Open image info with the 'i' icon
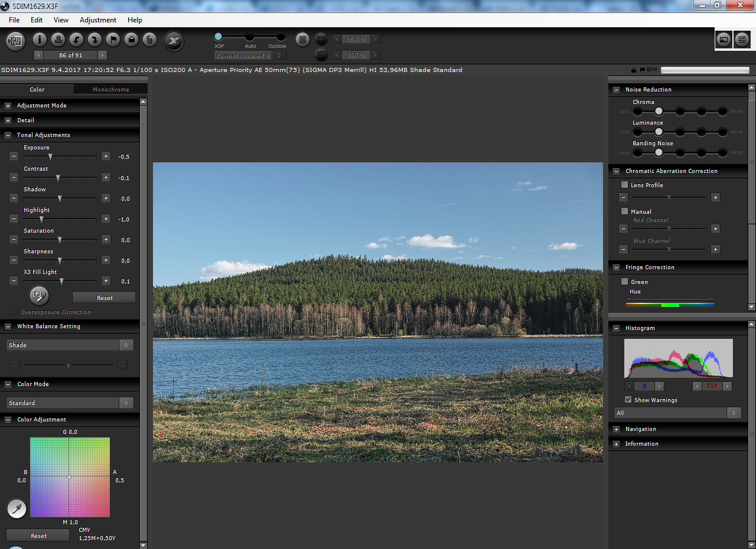The image size is (756, 549). coord(40,40)
